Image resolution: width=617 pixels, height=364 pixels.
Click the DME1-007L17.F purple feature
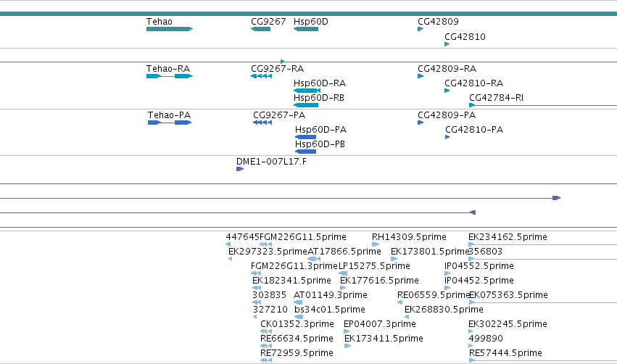click(x=240, y=169)
